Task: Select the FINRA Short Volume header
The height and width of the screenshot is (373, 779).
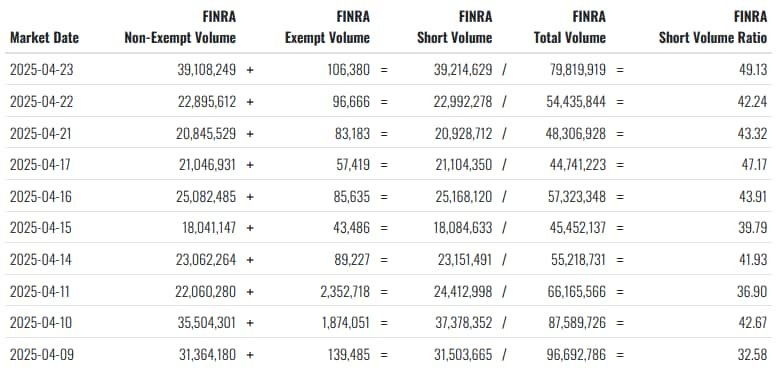Action: [x=455, y=27]
